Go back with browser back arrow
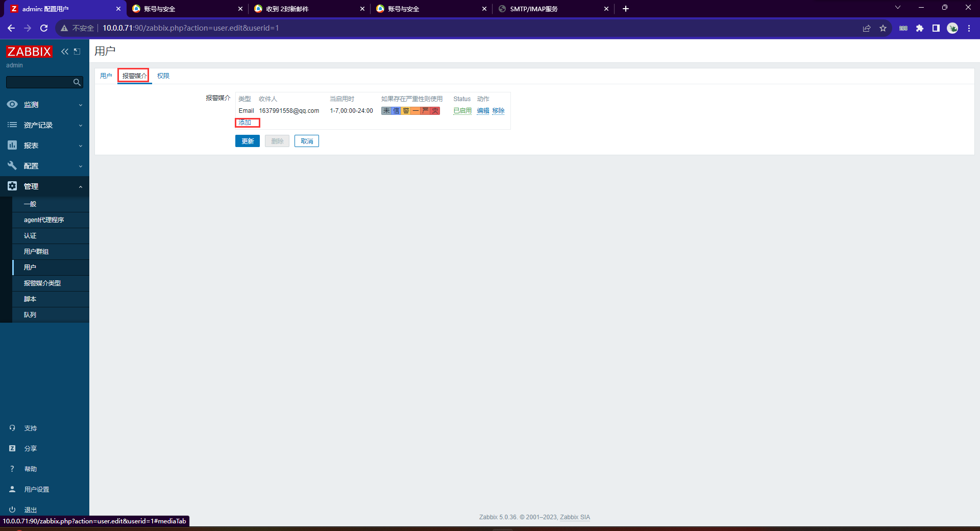The image size is (980, 531). (11, 28)
